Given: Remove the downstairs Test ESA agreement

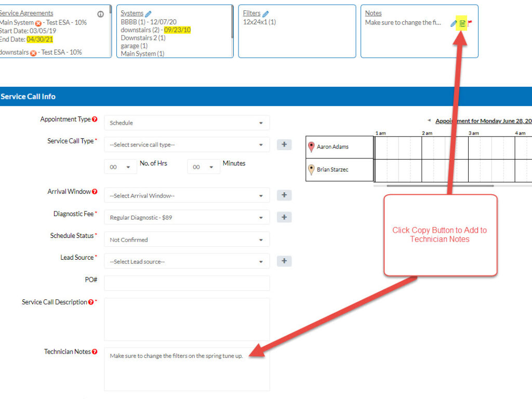Looking at the screenshot, I should coord(32,52).
